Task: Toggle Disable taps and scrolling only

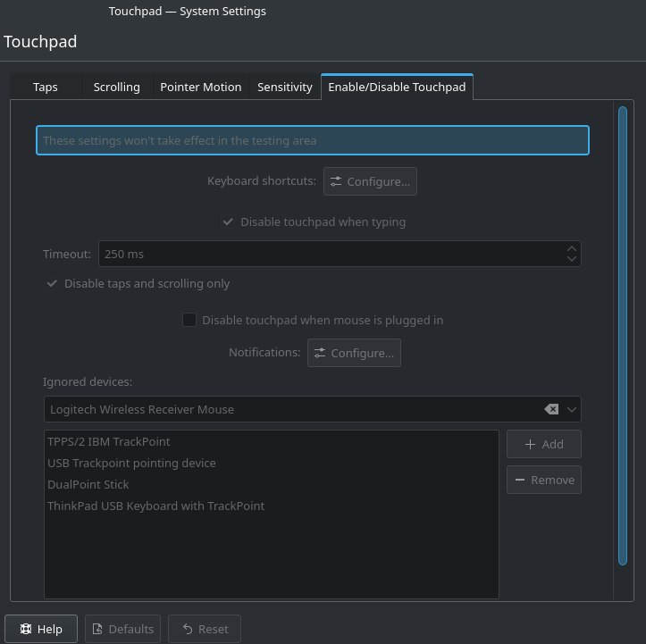Action: [x=138, y=283]
